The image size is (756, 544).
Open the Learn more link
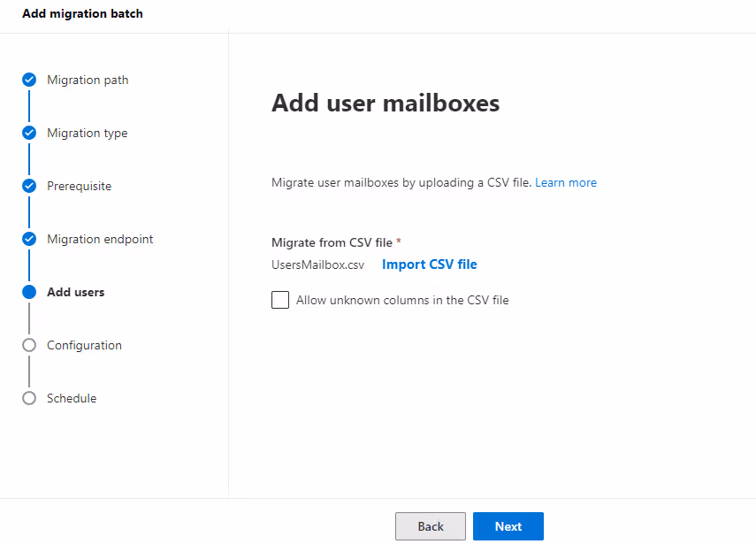566,182
